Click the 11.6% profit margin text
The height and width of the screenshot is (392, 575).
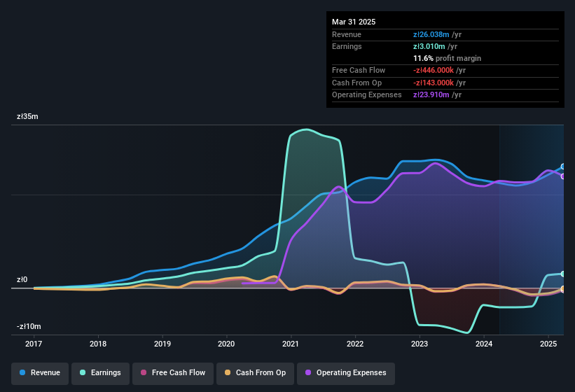[x=447, y=58]
